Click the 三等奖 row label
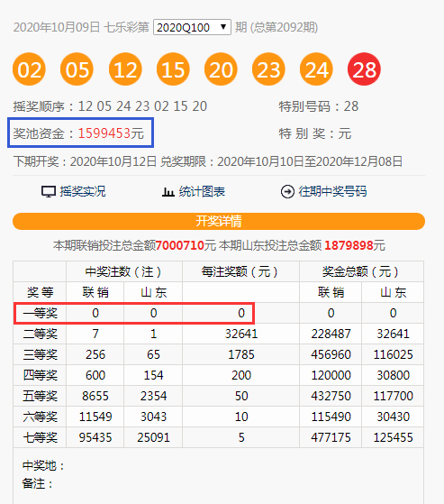The image size is (444, 504). coord(41,354)
